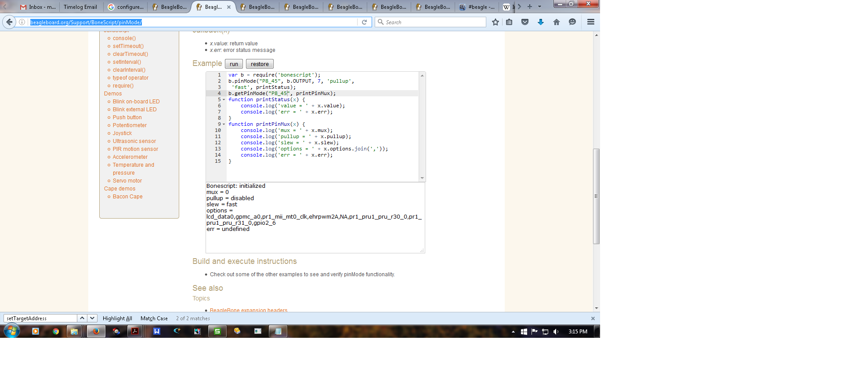Switch to the Wikipedia tab
Image resolution: width=868 pixels, height=373 pixels.
pyautogui.click(x=509, y=7)
